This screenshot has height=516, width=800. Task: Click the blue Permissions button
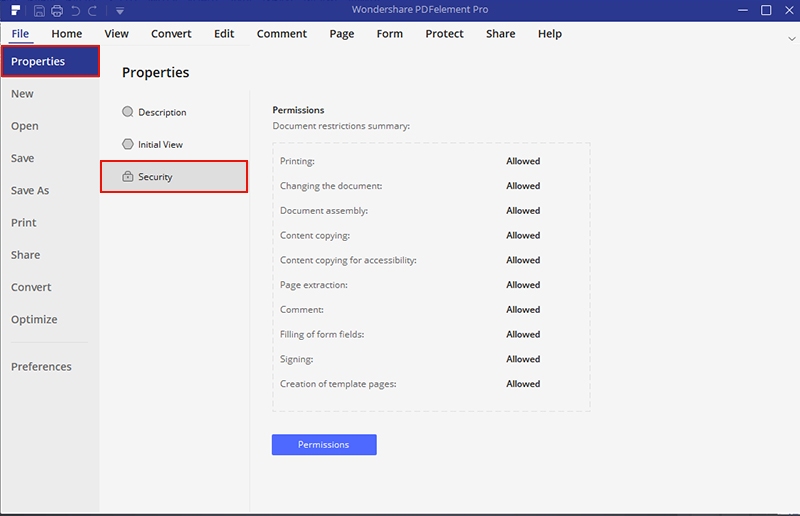[324, 445]
